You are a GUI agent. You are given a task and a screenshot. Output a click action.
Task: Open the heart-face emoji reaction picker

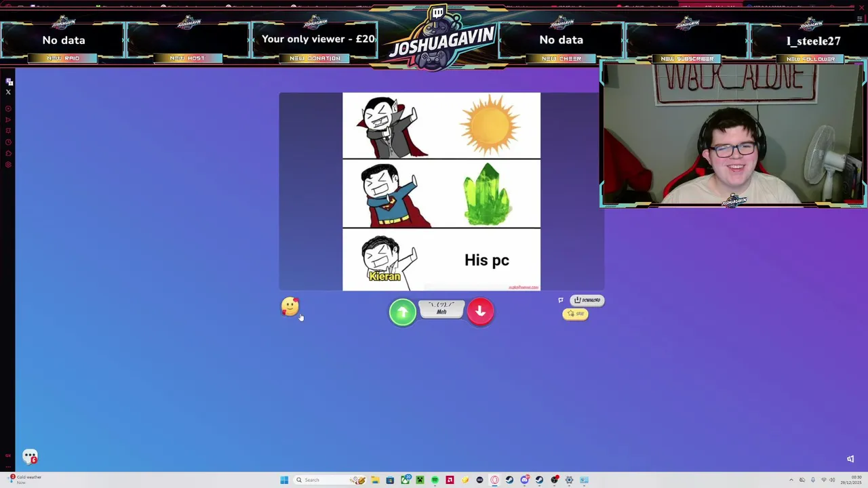point(290,306)
